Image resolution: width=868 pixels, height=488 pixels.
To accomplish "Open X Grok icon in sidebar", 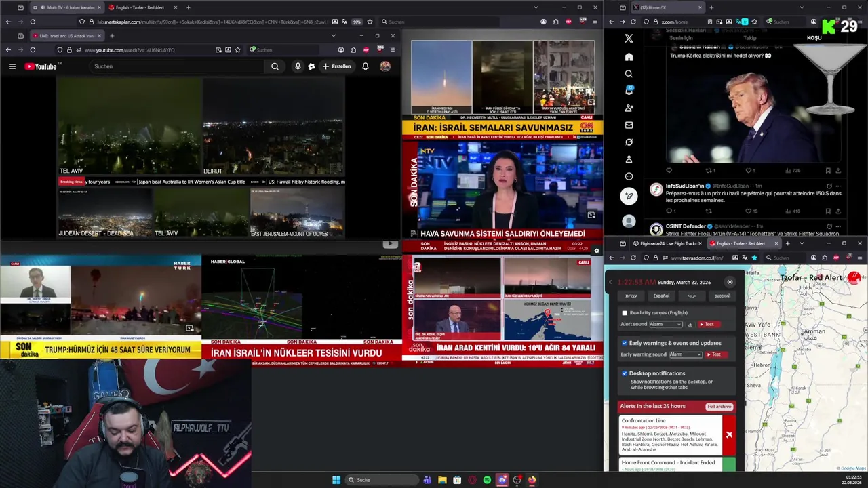I will 629,142.
